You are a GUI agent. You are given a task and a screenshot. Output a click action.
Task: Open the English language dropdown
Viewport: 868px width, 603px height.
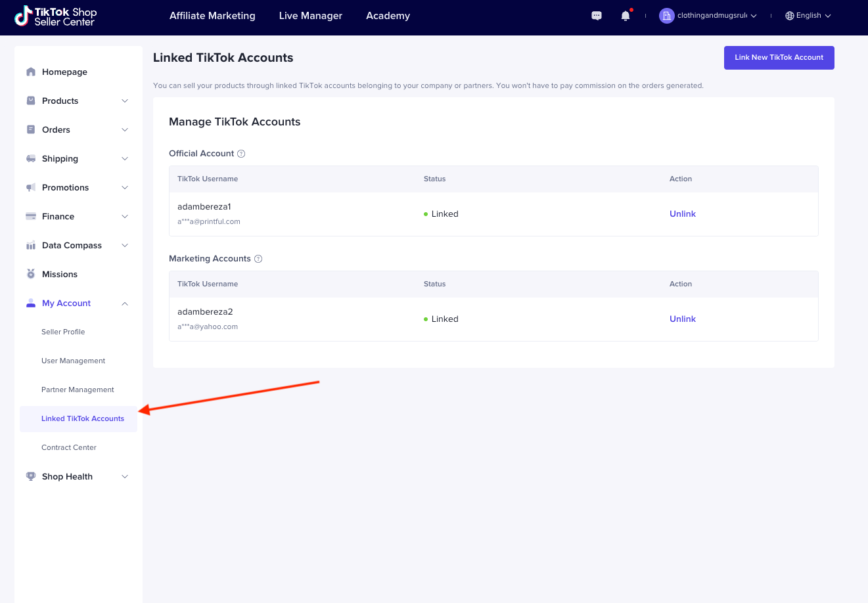808,16
